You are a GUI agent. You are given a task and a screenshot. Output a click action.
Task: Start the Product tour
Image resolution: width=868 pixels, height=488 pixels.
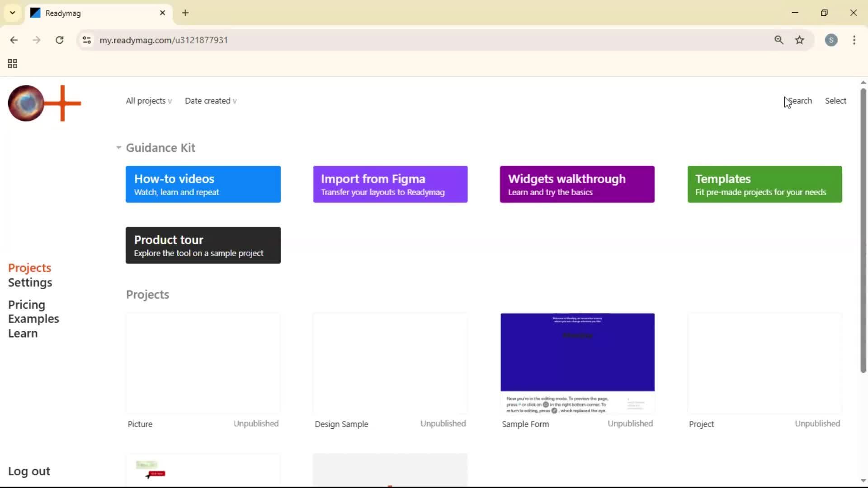203,245
